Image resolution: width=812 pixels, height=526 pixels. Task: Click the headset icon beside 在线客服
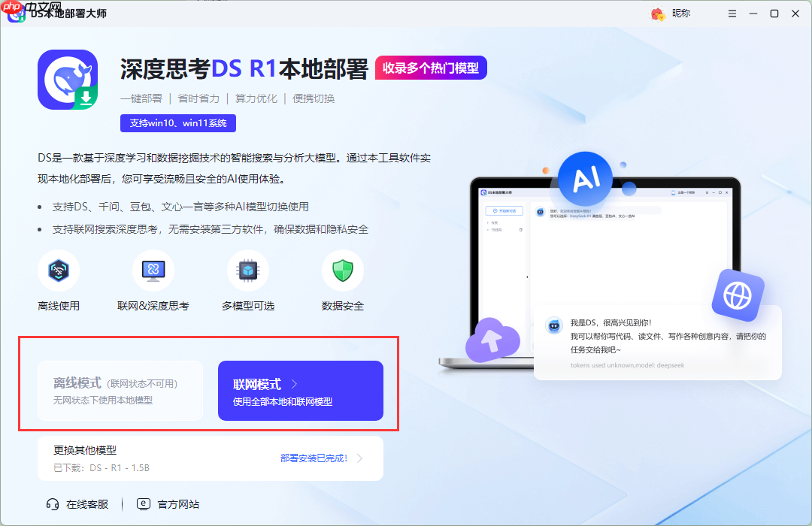point(51,504)
